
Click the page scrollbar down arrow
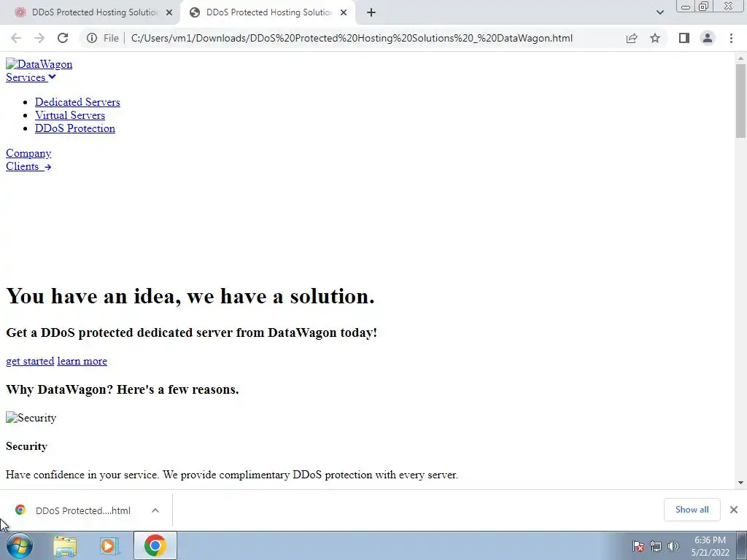(x=740, y=483)
